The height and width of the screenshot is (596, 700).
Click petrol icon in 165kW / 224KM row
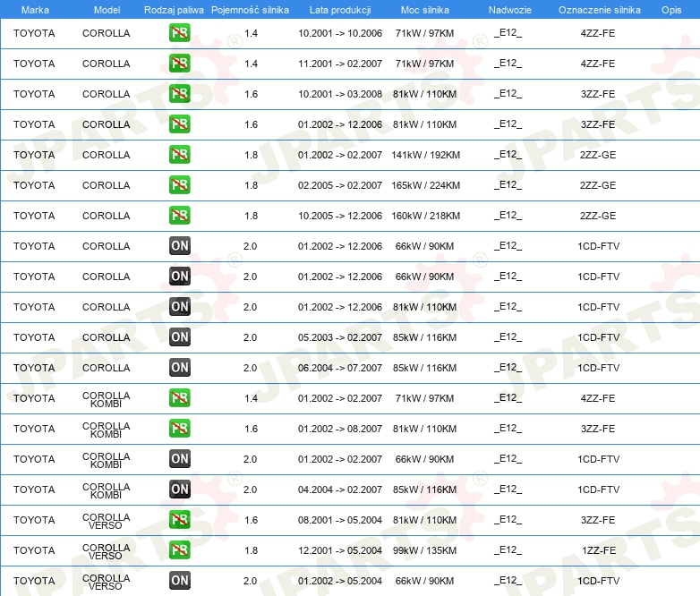pos(179,185)
